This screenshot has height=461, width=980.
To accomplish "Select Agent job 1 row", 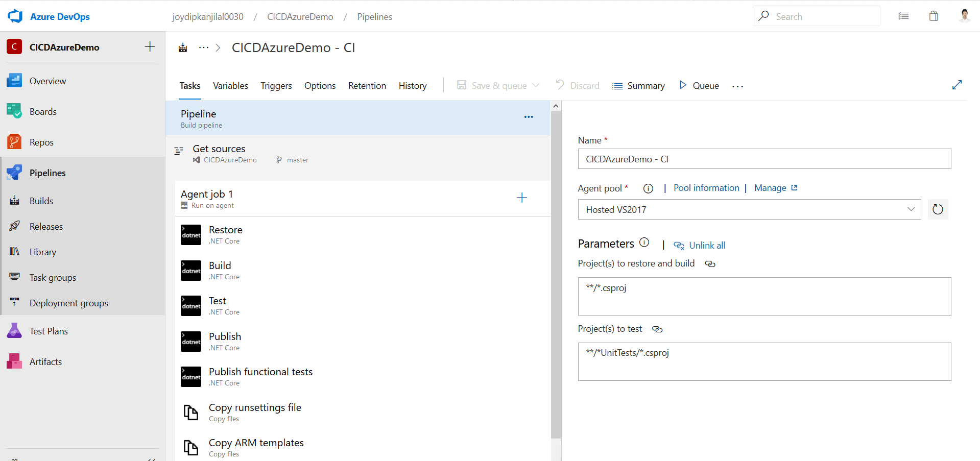I will pos(363,199).
